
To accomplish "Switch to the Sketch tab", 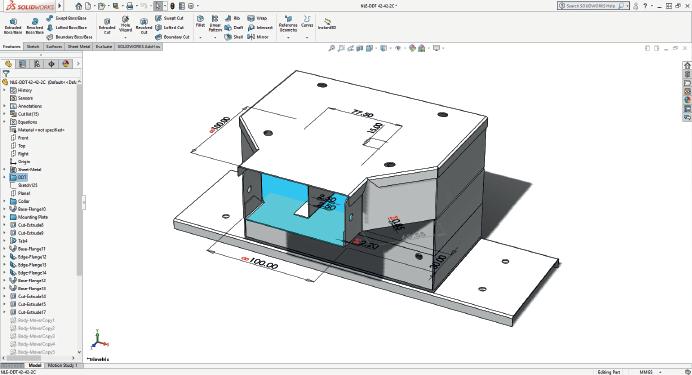I will click(33, 46).
